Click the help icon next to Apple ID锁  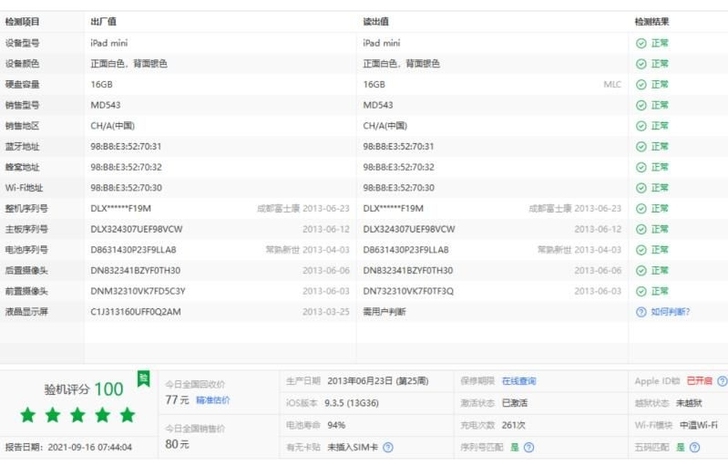click(x=722, y=381)
